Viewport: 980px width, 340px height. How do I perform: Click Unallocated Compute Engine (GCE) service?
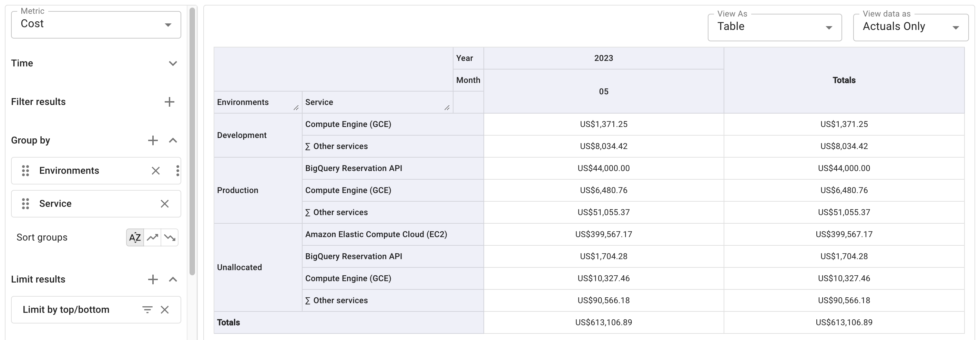pos(393,278)
